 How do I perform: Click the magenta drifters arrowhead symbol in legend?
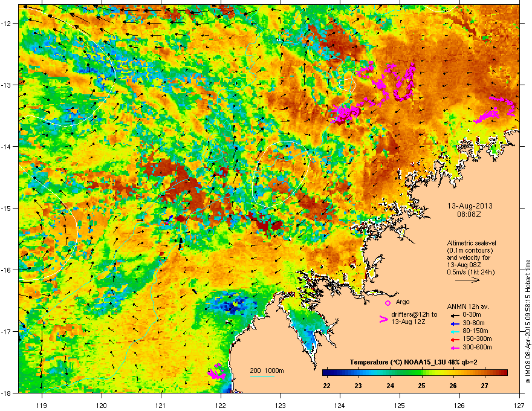click(x=383, y=319)
